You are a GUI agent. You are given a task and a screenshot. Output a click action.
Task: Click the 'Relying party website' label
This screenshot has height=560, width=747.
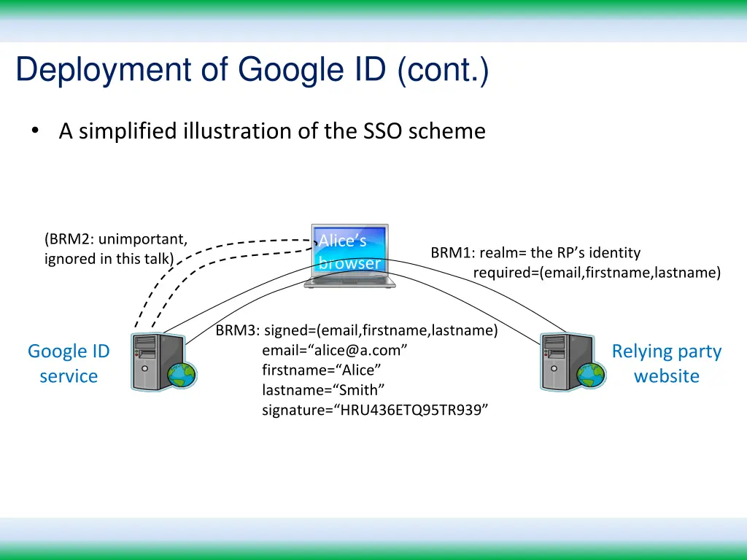(667, 363)
